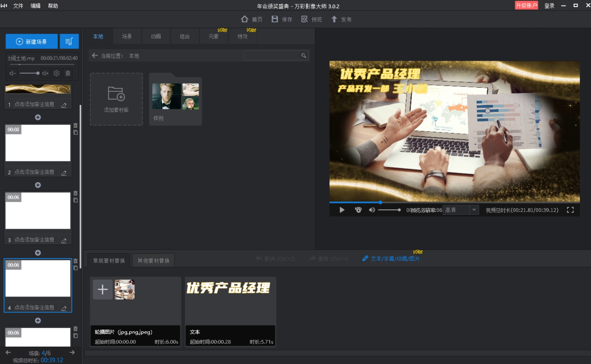Click 登录 login link
Viewport: 591px width, 364px height.
coord(549,6)
